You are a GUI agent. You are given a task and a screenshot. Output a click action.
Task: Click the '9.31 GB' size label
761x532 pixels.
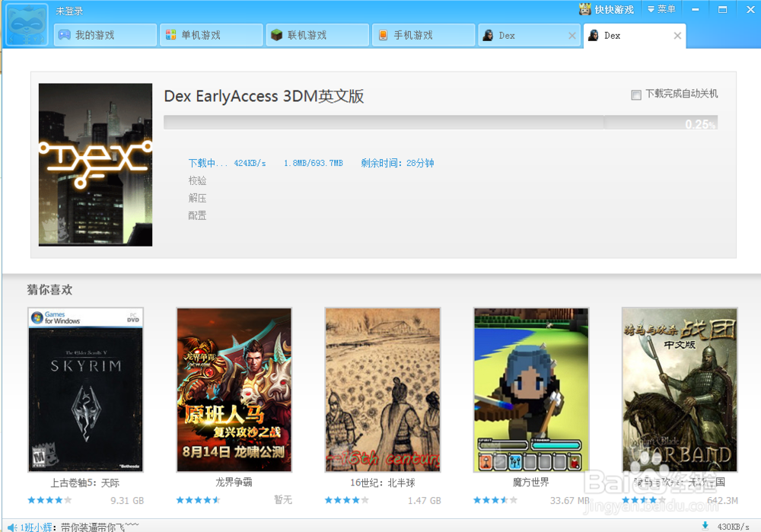point(127,501)
